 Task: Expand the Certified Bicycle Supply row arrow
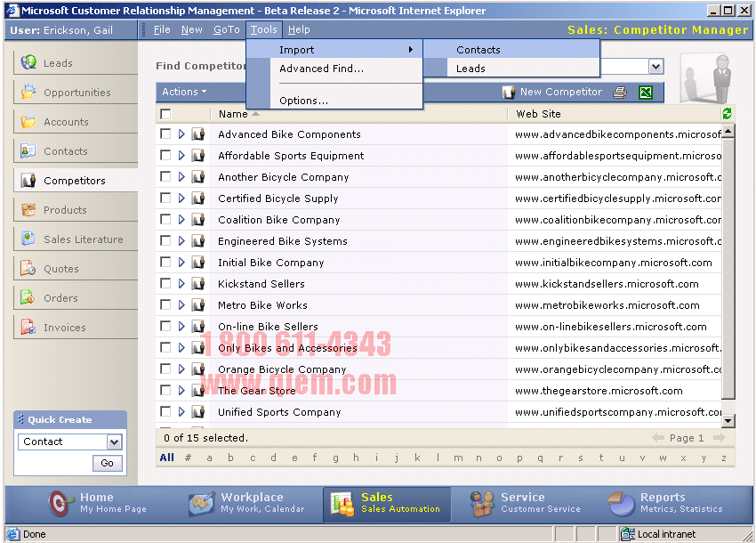click(181, 198)
